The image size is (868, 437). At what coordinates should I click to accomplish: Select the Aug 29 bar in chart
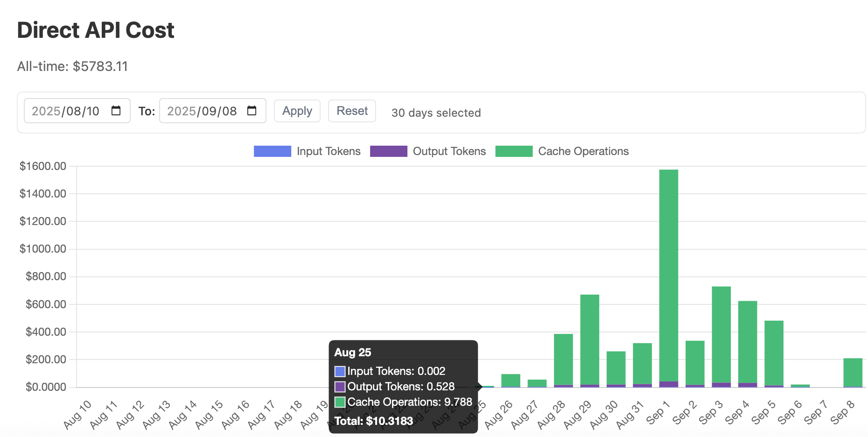click(x=590, y=341)
